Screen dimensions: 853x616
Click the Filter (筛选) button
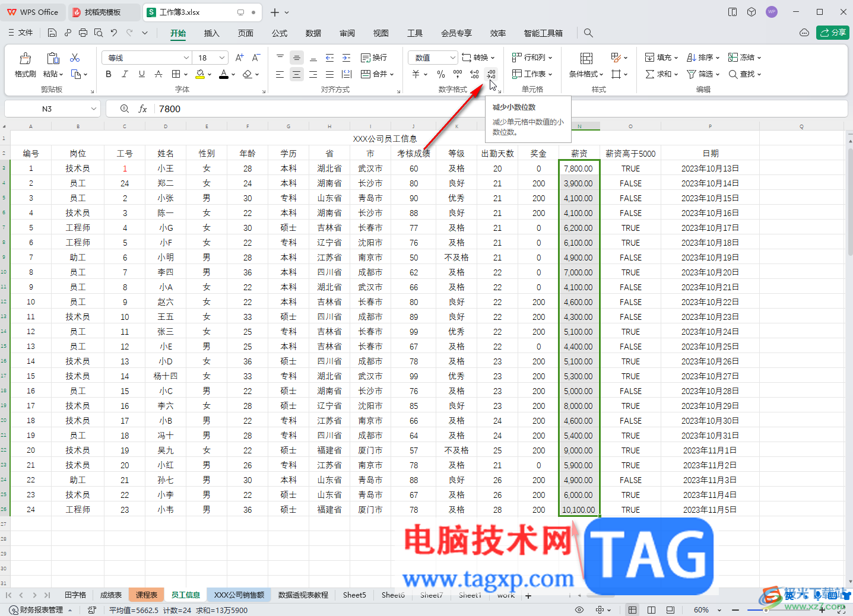point(703,74)
